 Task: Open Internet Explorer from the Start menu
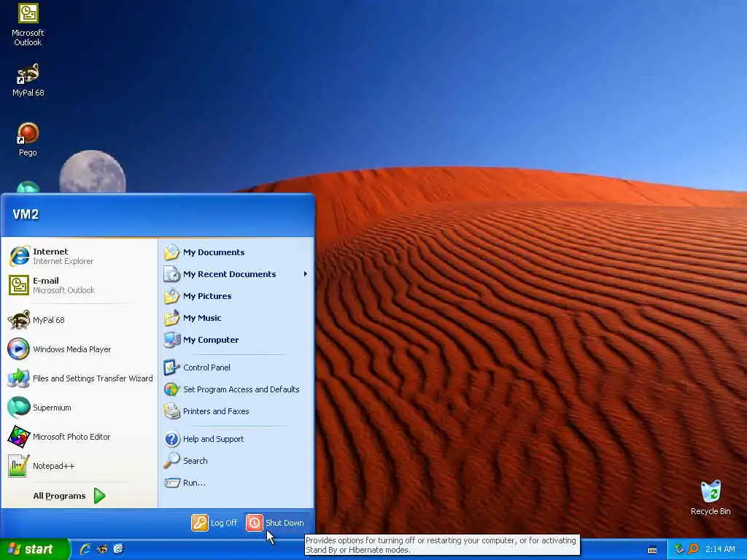click(x=79, y=256)
